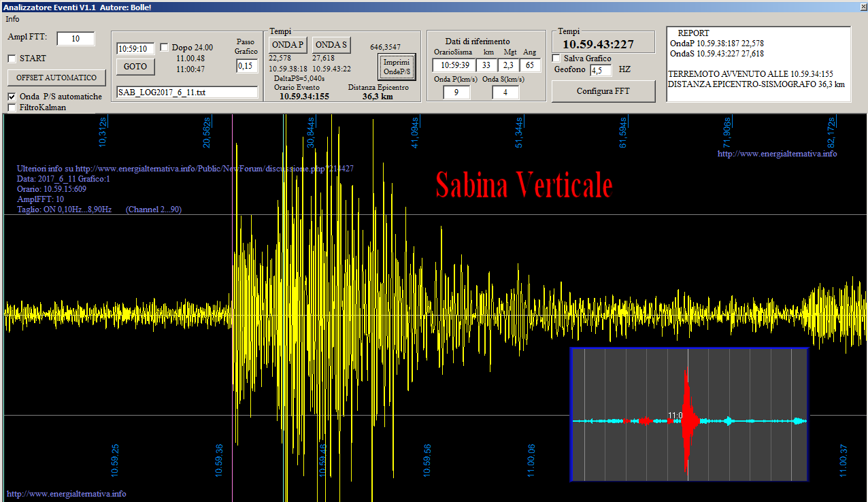Click the OFFSET AUTOMATICO button
This screenshot has height=502, width=868.
pyautogui.click(x=56, y=78)
